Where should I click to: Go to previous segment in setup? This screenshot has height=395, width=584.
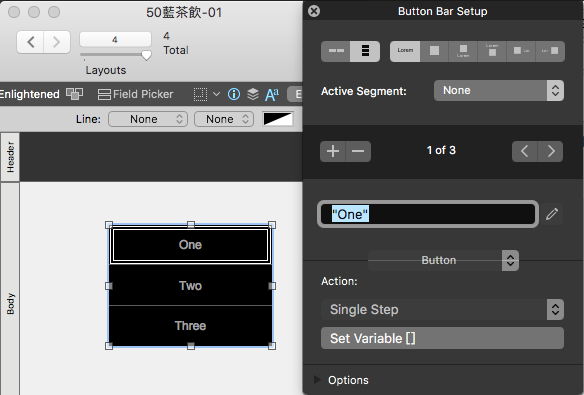(524, 151)
